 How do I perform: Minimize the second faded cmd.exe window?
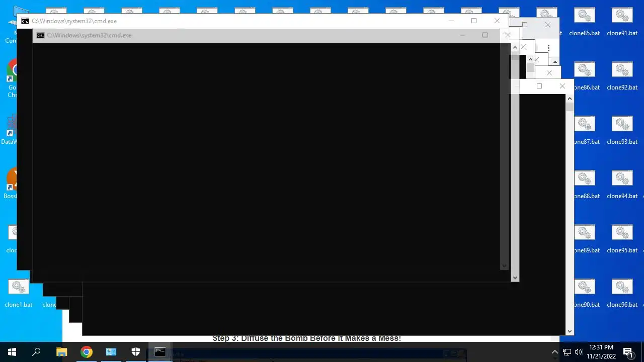pos(463,35)
